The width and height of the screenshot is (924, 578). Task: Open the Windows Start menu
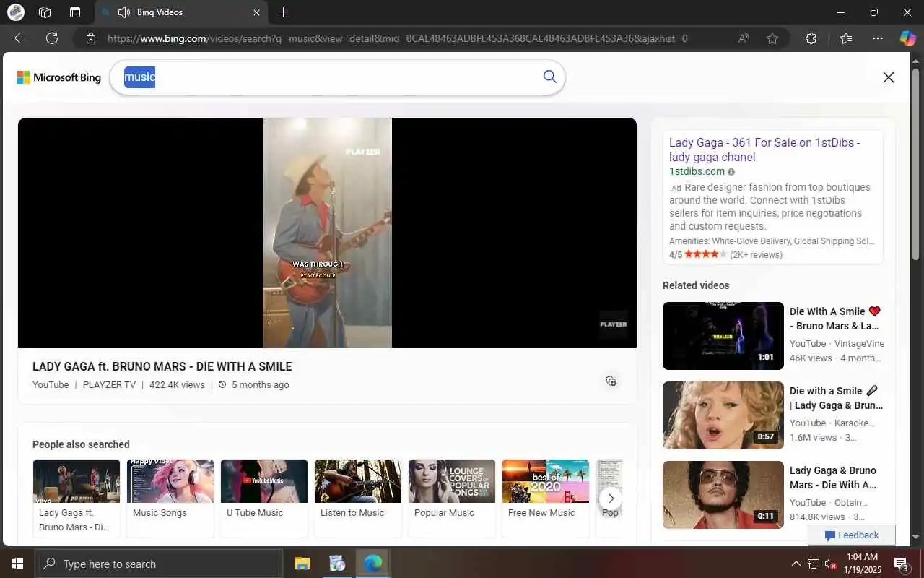point(17,564)
